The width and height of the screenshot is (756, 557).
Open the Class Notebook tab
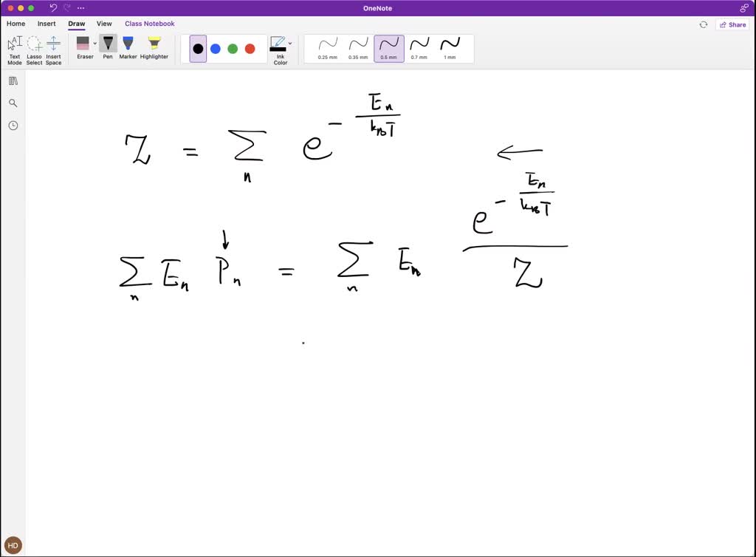(150, 24)
